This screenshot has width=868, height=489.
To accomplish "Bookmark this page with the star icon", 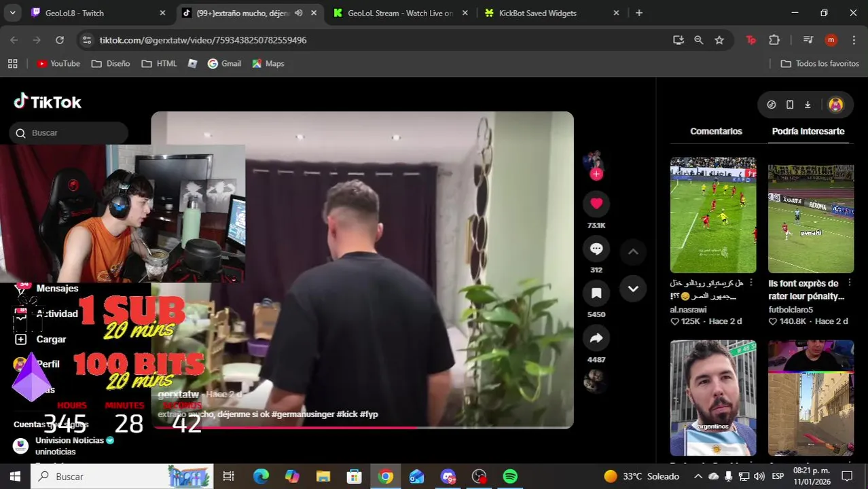I will [x=719, y=40].
